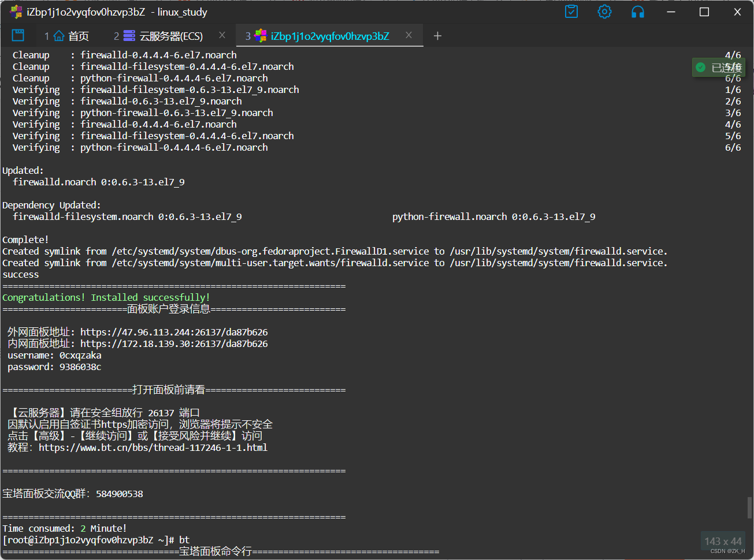Click the app logo in title bar
This screenshot has width=754, height=560.
pos(16,12)
